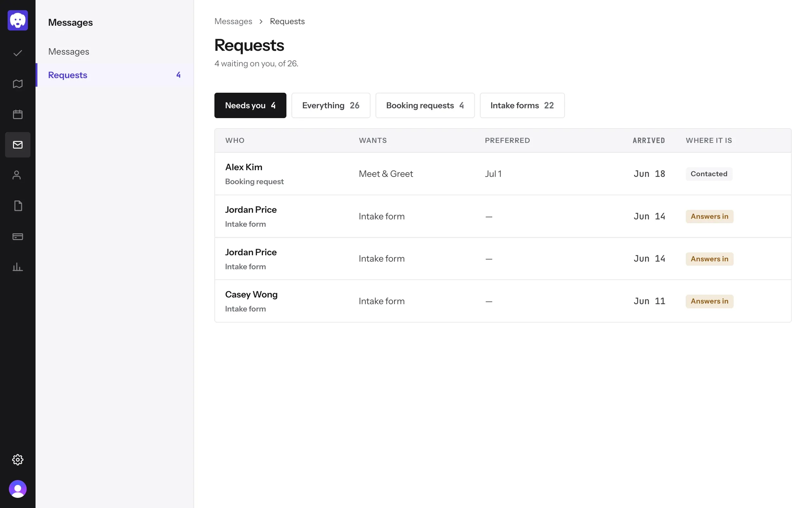Click the 4 waiting on you subtitle
This screenshot has width=812, height=508.
pos(256,63)
